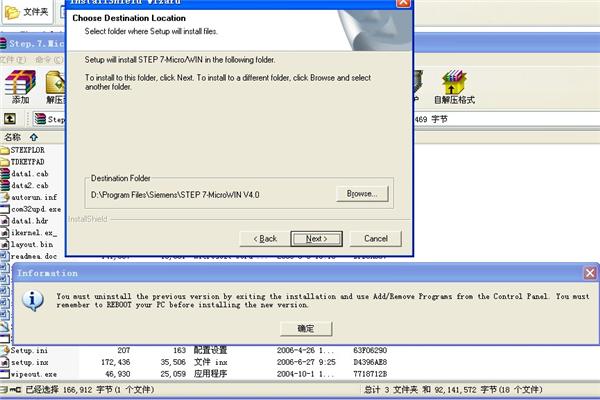The height and width of the screenshot is (400, 600).
Task: Select Setup.ini file
Action: pyautogui.click(x=25, y=350)
